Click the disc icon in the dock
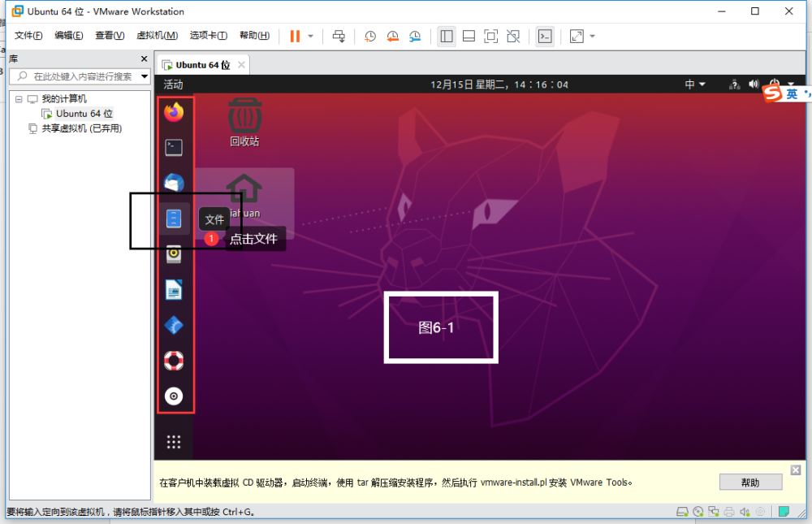The height and width of the screenshot is (524, 812). [x=174, y=396]
